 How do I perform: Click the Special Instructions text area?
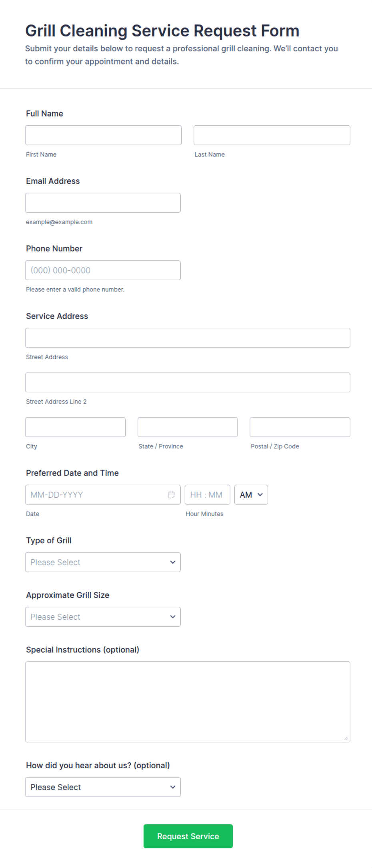(x=188, y=702)
